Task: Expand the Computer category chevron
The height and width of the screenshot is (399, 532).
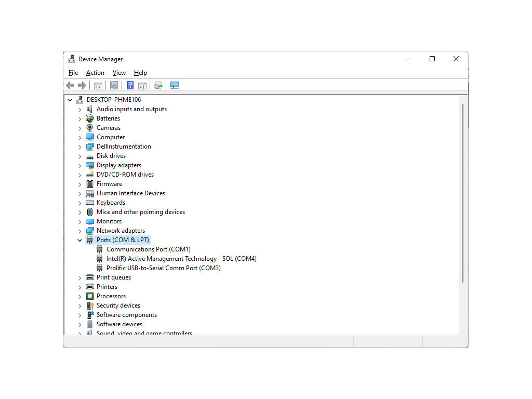Action: [x=79, y=138]
